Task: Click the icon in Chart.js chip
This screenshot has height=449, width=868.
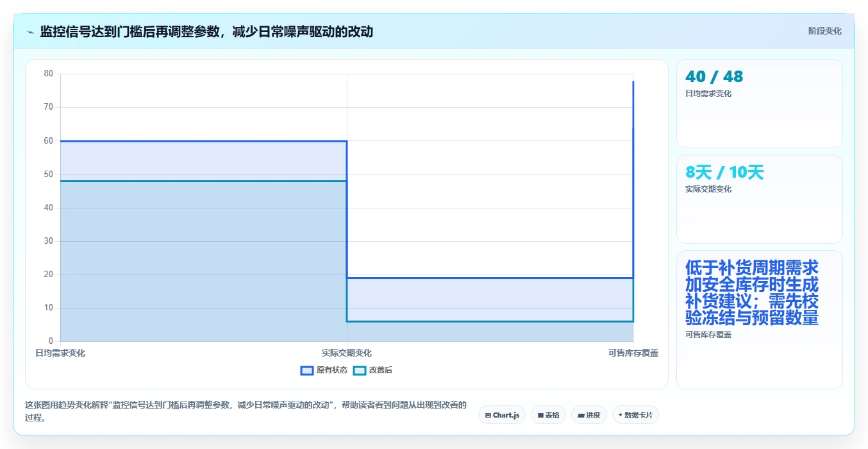Action: pyautogui.click(x=488, y=416)
